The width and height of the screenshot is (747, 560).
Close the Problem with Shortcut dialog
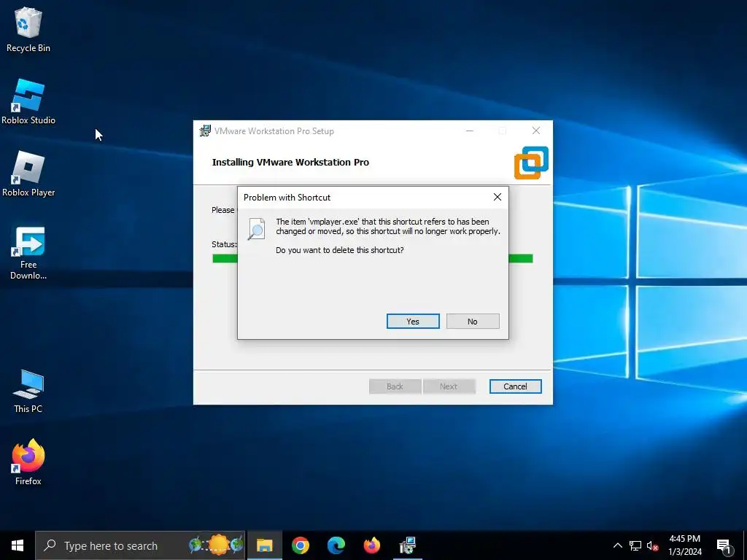click(498, 197)
